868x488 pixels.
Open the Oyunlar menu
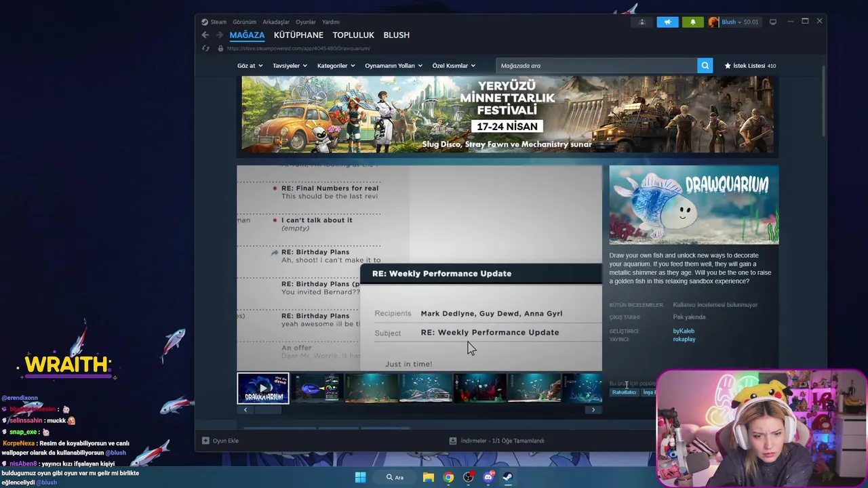coord(306,22)
